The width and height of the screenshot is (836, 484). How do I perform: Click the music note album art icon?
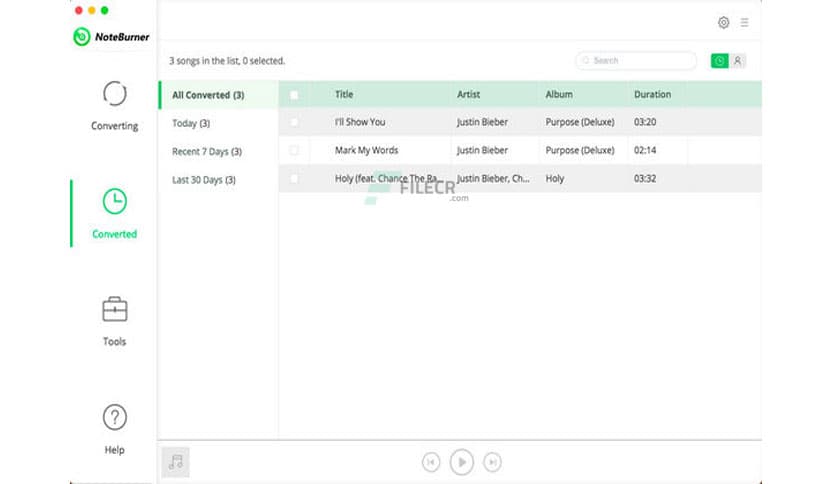point(175,462)
